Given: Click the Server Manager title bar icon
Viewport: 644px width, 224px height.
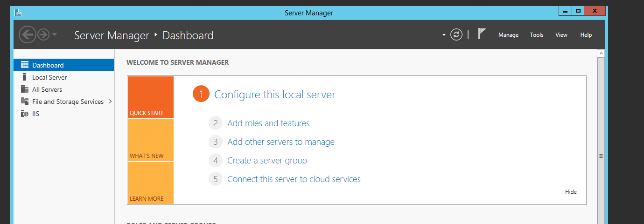Looking at the screenshot, I should point(18,13).
